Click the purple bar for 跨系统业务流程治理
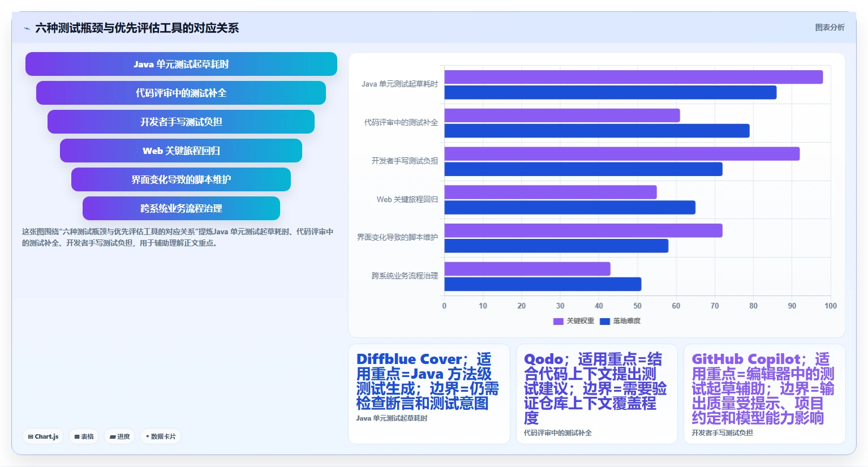868x467 pixels. (527, 269)
